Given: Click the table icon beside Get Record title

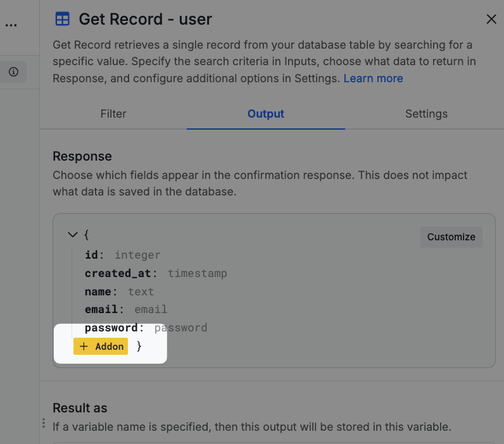Looking at the screenshot, I should pyautogui.click(x=62, y=18).
